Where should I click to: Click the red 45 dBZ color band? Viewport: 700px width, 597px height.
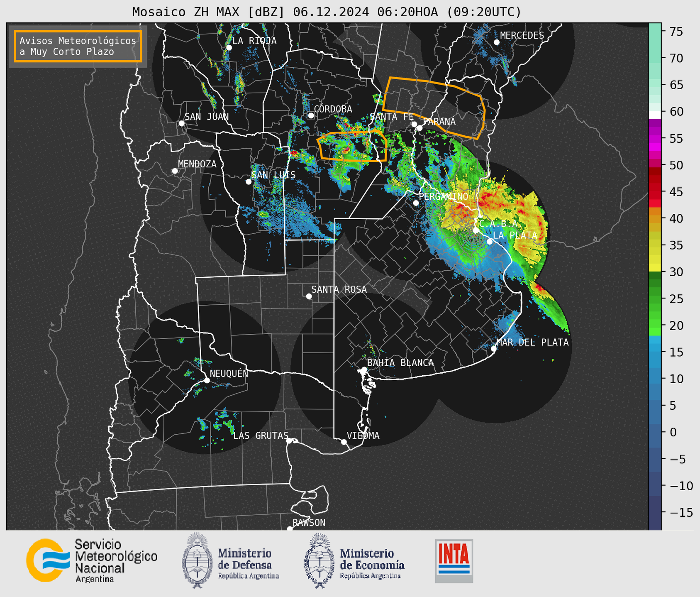pos(654,191)
